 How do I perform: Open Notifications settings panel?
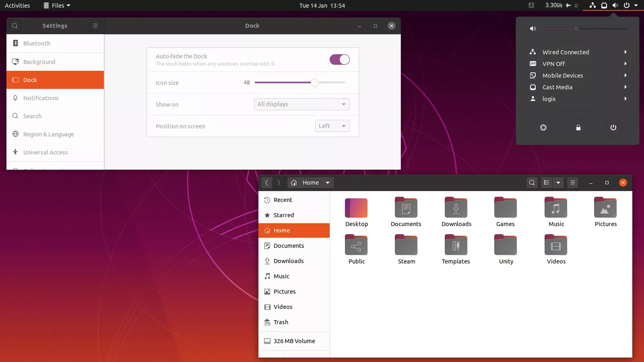(x=55, y=98)
